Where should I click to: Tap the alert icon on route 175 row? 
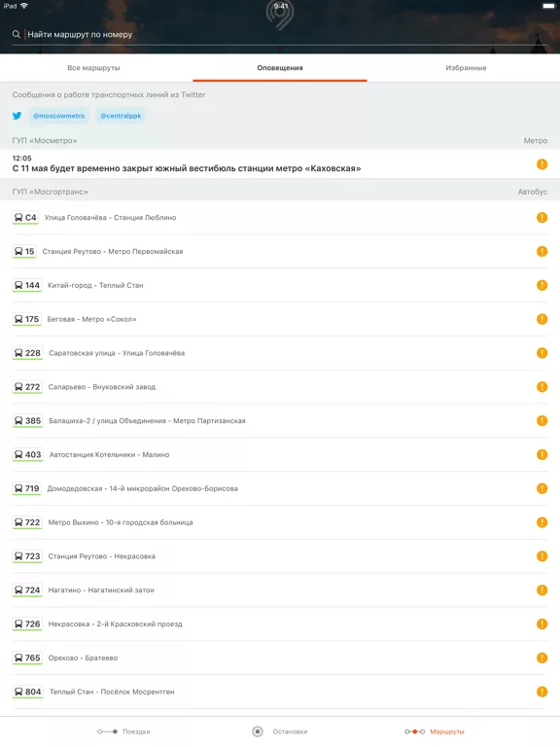point(542,319)
